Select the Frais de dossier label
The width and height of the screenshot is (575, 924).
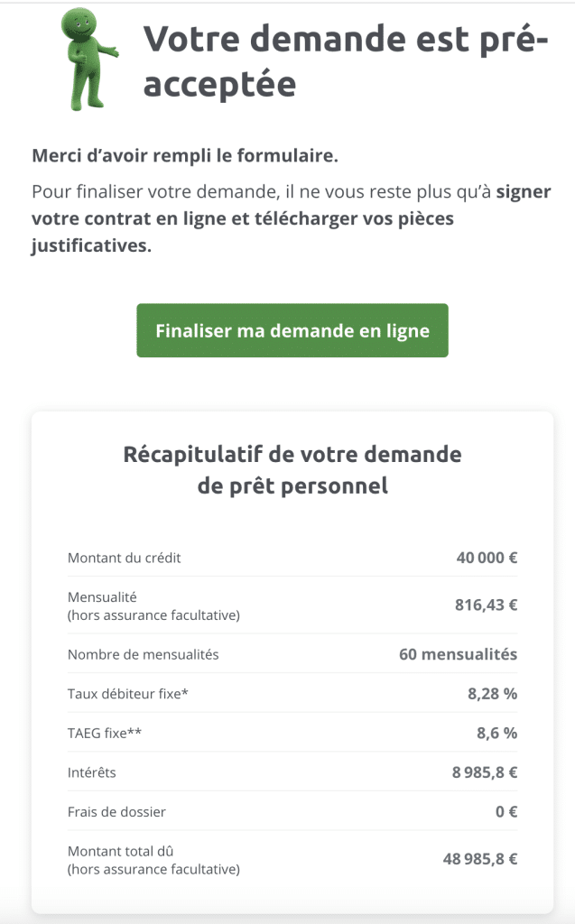(x=116, y=812)
